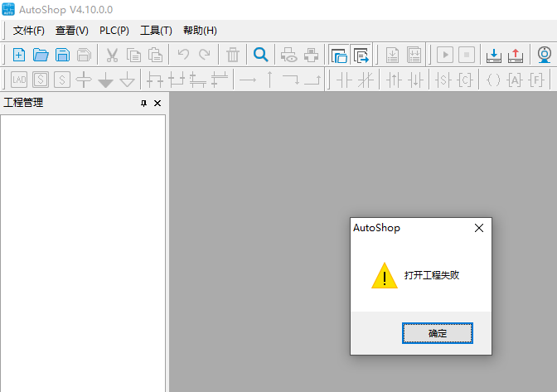Open the 工具(T) menu
The width and height of the screenshot is (557, 392).
tap(156, 31)
